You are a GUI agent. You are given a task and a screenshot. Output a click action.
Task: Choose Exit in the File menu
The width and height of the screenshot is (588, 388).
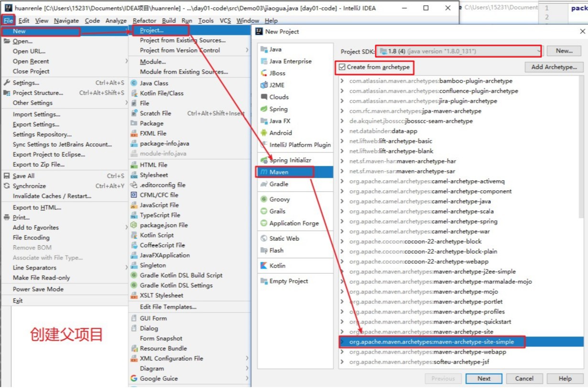click(x=65, y=301)
